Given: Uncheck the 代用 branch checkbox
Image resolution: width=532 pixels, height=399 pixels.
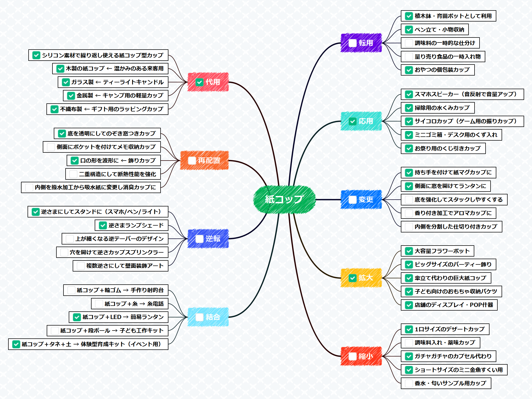Looking at the screenshot, I should 199,82.
